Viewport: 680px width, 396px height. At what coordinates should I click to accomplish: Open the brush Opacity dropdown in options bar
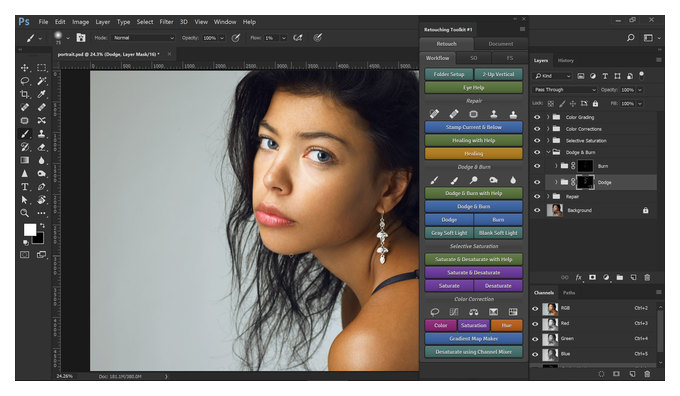coord(222,38)
